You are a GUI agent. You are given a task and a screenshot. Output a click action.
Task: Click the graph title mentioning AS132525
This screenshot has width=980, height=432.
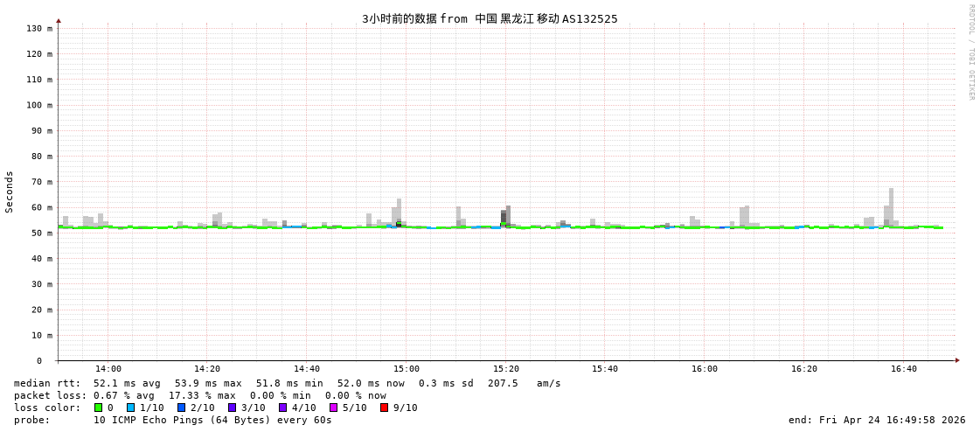490,18
